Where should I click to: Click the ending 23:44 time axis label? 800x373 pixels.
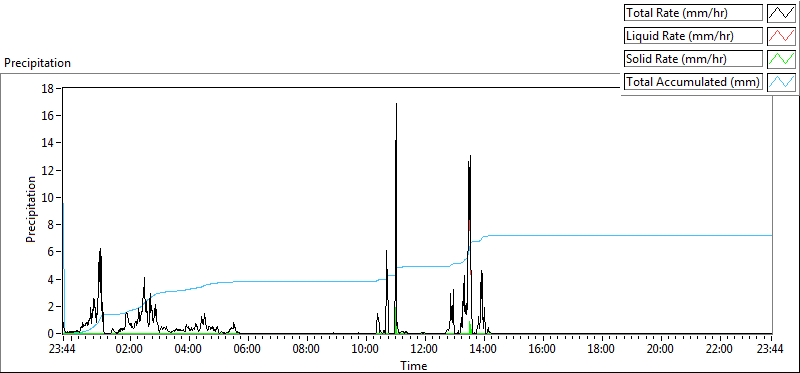771,350
